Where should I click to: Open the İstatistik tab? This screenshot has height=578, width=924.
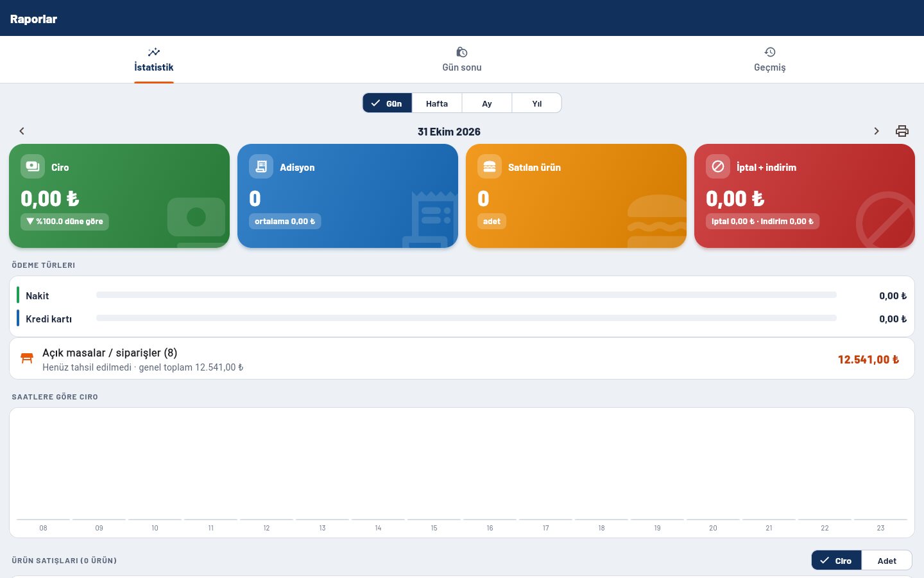tap(154, 60)
